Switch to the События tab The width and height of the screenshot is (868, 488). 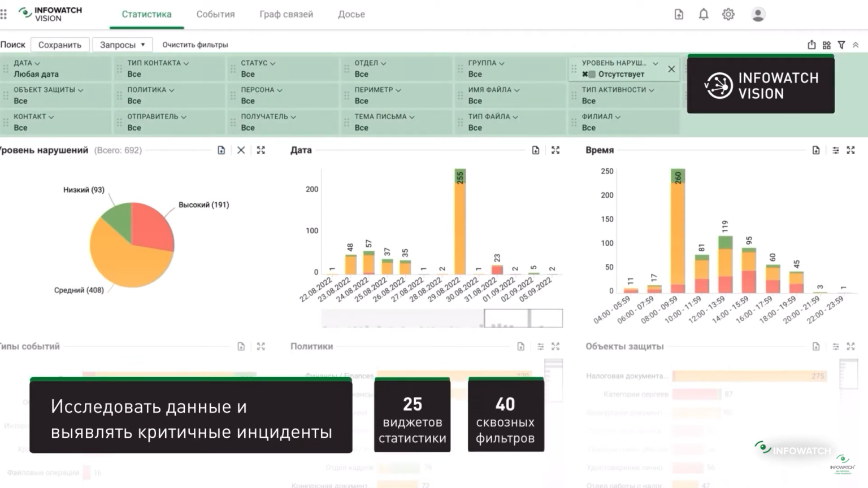(215, 14)
